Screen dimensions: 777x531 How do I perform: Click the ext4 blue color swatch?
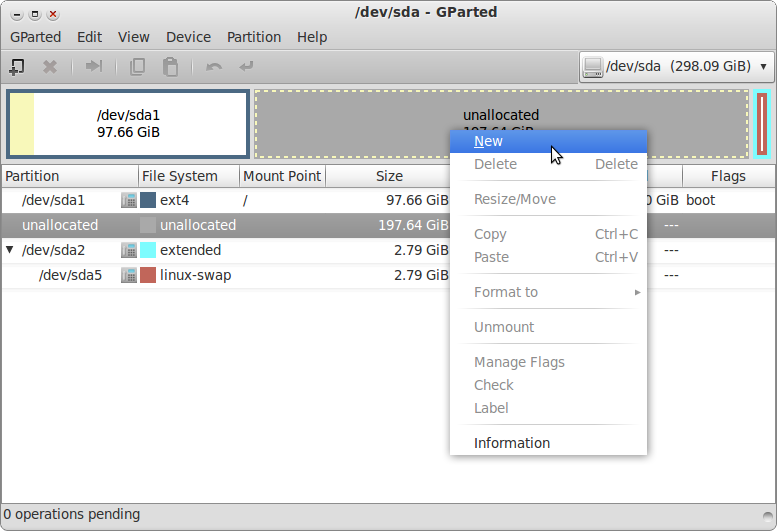tap(148, 200)
